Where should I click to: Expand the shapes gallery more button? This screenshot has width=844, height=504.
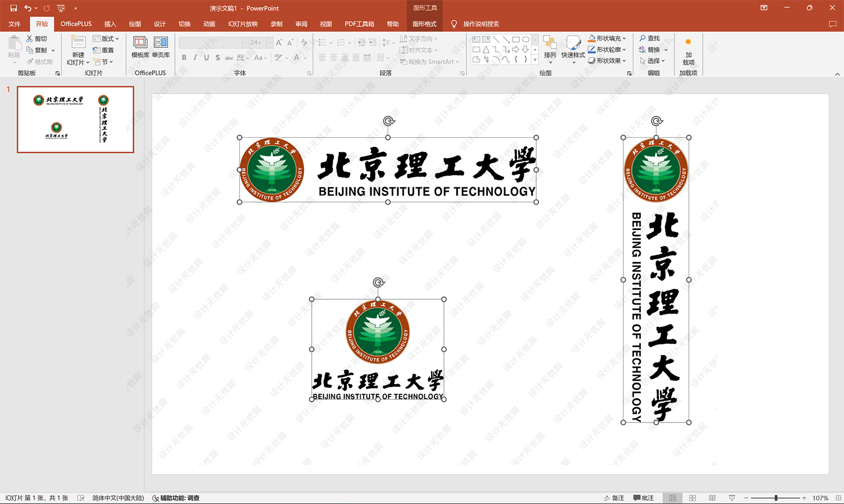pos(535,60)
